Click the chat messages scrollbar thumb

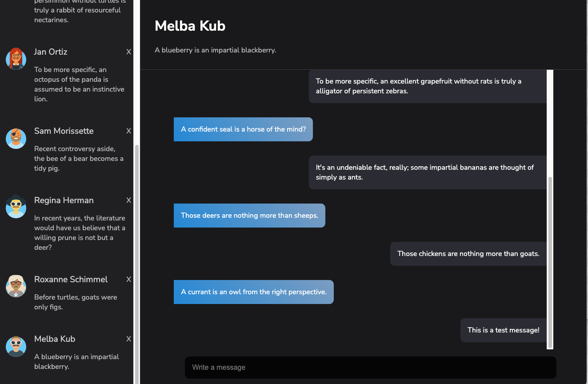tap(550, 261)
